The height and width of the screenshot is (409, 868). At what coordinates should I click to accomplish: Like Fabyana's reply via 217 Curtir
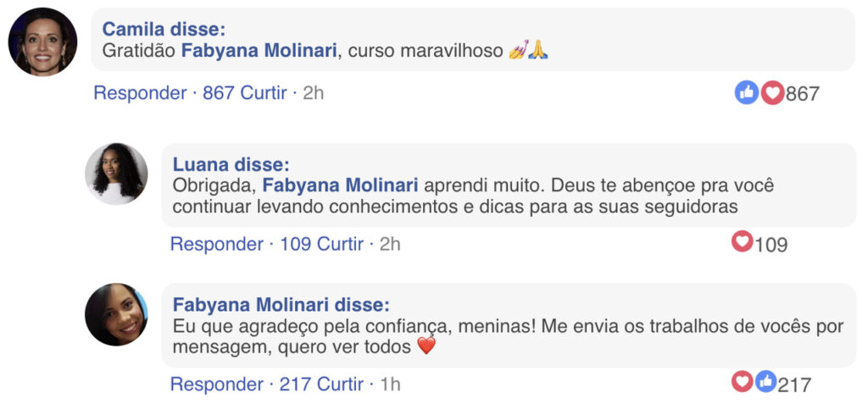(321, 384)
